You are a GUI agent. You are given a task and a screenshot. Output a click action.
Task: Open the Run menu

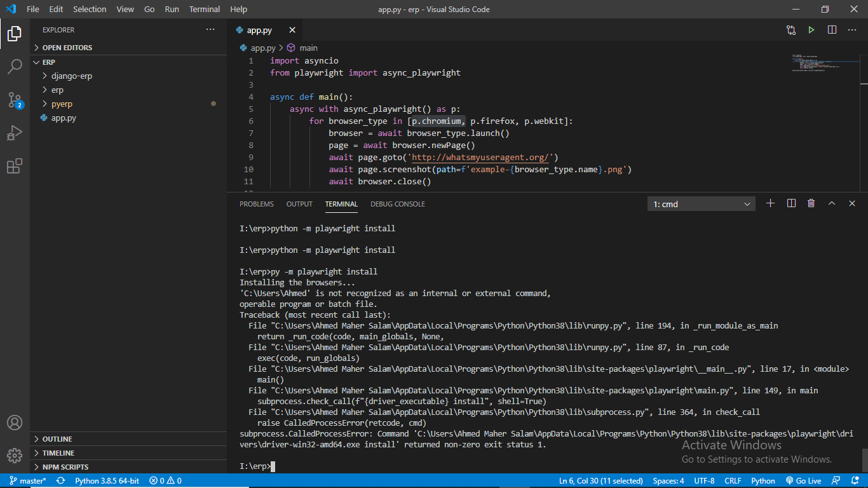pos(172,9)
